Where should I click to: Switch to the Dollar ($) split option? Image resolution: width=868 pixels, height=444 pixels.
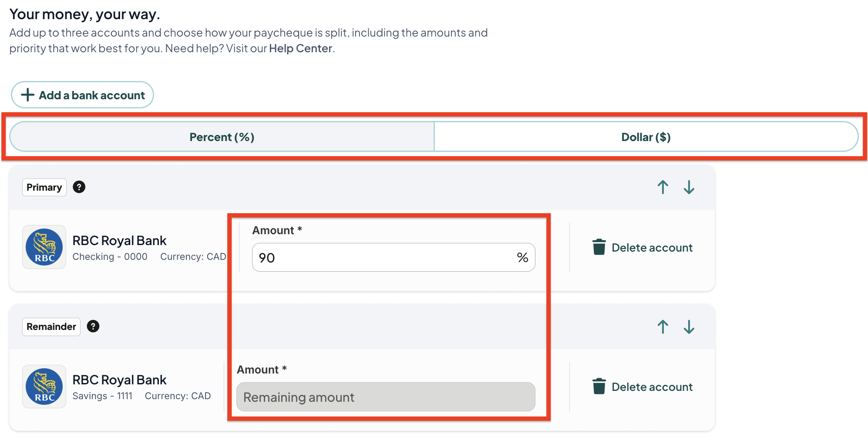coord(646,137)
